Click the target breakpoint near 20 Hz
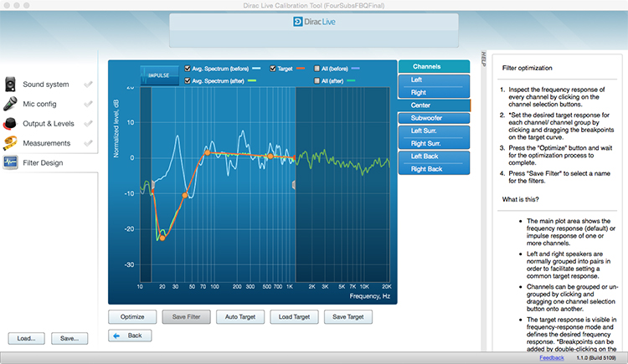 [x=162, y=238]
